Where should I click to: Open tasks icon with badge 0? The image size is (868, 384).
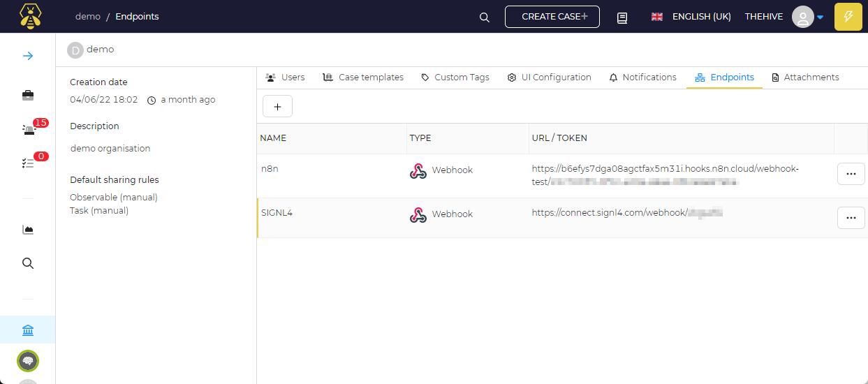28,163
